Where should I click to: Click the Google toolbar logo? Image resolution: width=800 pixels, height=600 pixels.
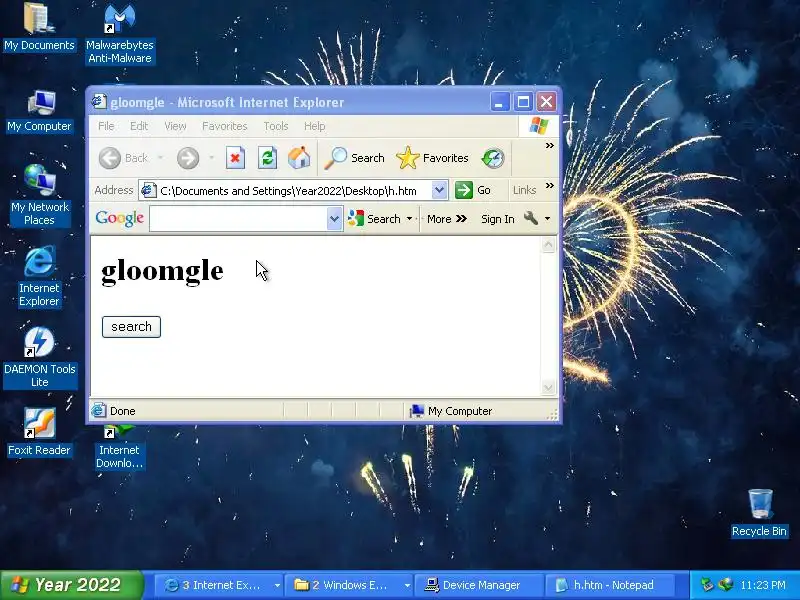[119, 218]
